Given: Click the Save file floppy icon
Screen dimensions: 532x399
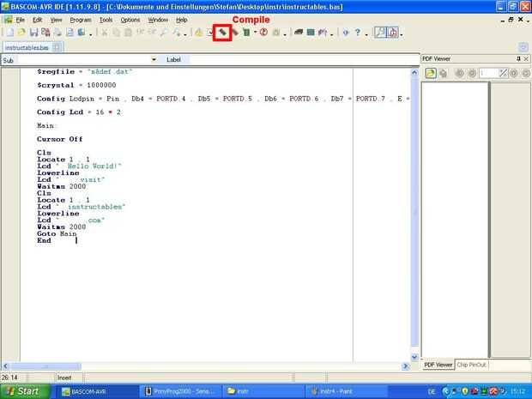Looking at the screenshot, I should click(33, 33).
